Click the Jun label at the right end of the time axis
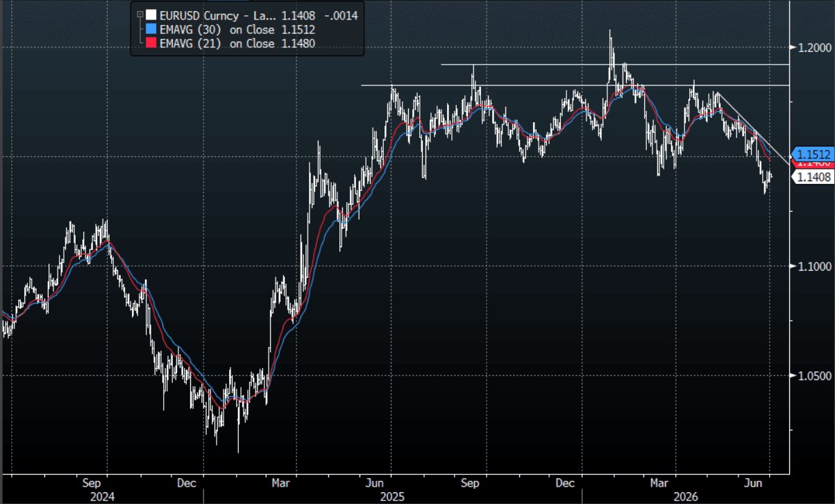Viewport: 835px width, 504px height. 753,482
